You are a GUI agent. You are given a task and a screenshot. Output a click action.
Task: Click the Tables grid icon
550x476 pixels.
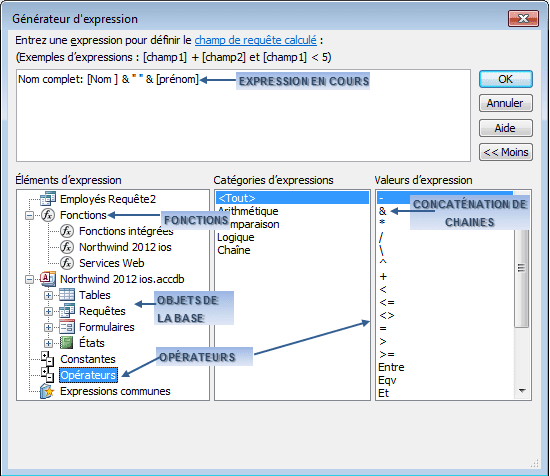[67, 295]
